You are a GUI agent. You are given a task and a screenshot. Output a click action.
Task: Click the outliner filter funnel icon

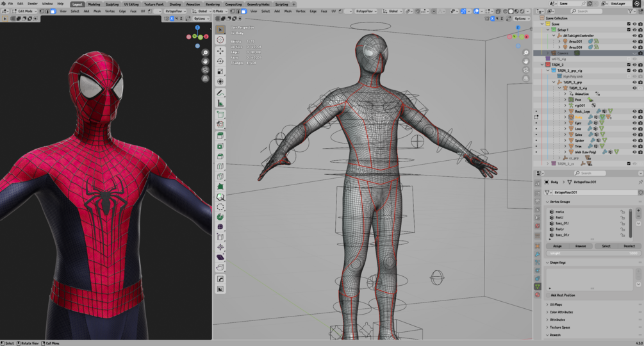[x=630, y=11]
